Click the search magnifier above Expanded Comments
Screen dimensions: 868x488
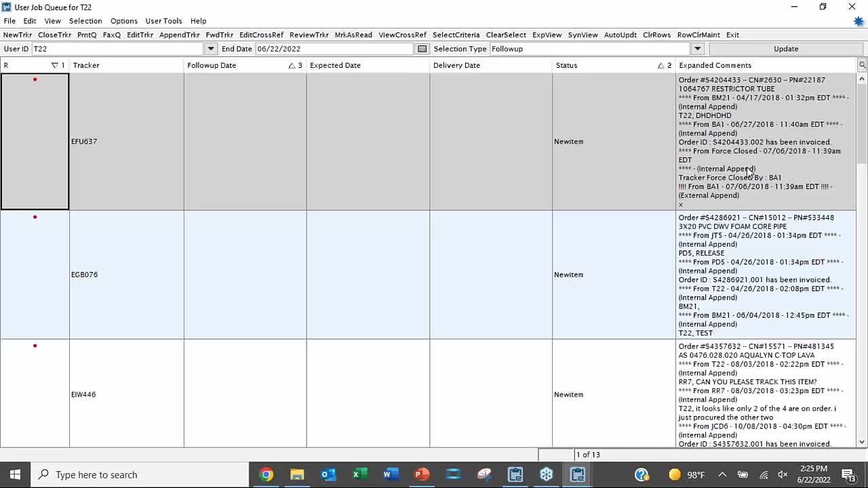(x=862, y=65)
